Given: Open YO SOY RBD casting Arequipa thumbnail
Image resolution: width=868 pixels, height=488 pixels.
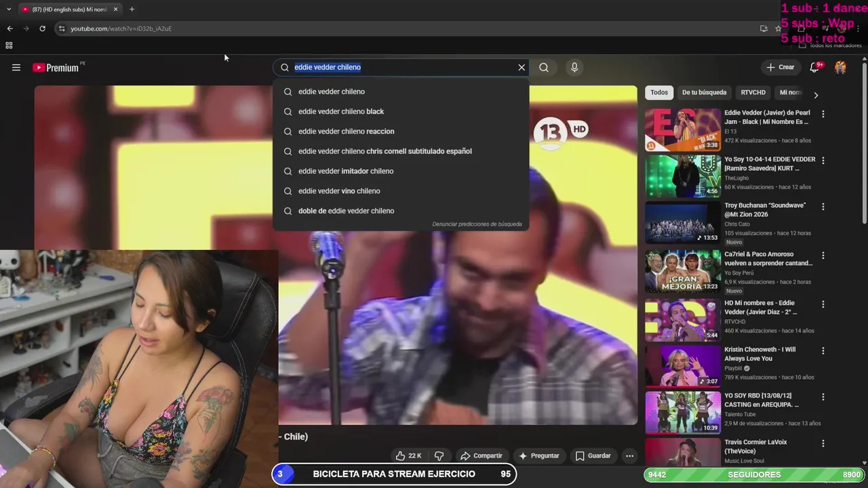Looking at the screenshot, I should tap(682, 412).
